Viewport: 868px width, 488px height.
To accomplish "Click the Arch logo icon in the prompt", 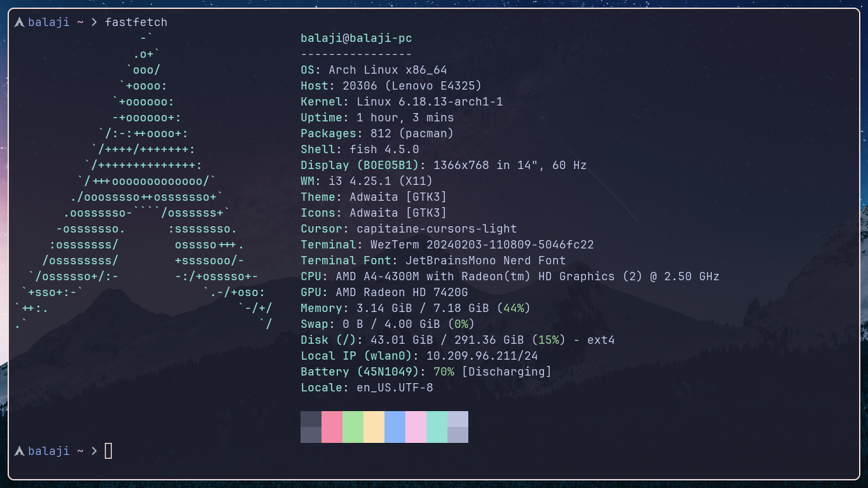I will click(x=18, y=22).
